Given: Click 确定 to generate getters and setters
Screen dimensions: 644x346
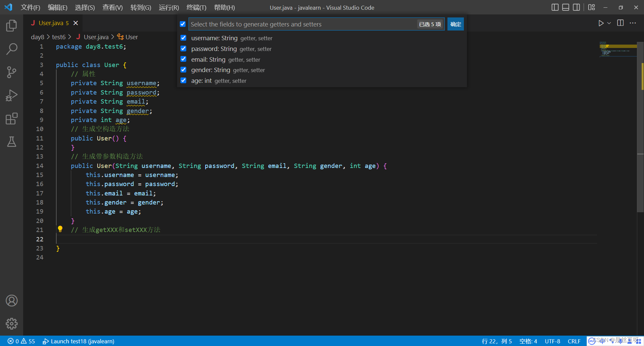Looking at the screenshot, I should pos(455,24).
